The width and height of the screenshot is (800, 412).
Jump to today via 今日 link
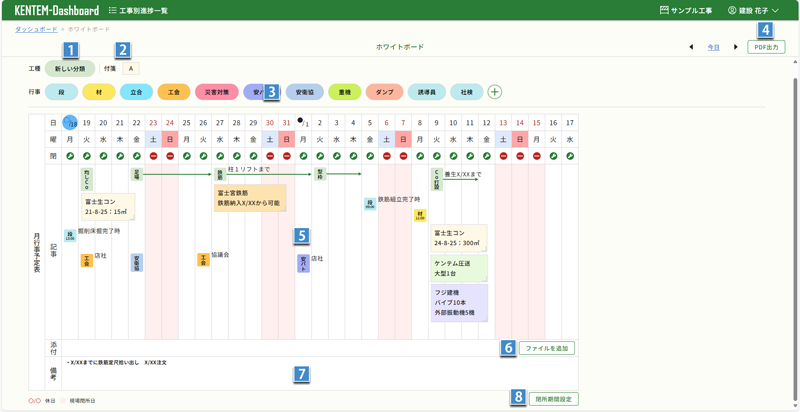coord(713,47)
